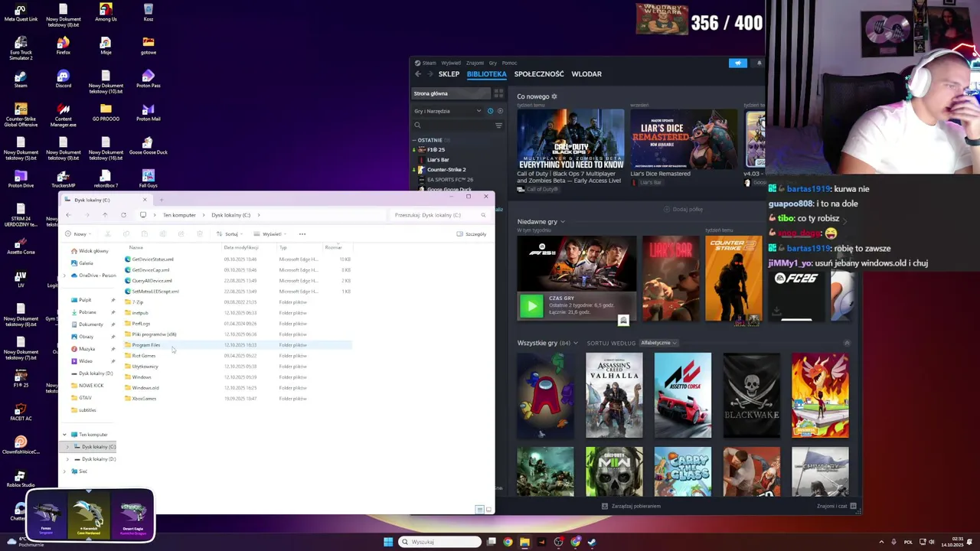Select the Proton Mail desktop icon
Screen dimensions: 980x551
pos(148,112)
